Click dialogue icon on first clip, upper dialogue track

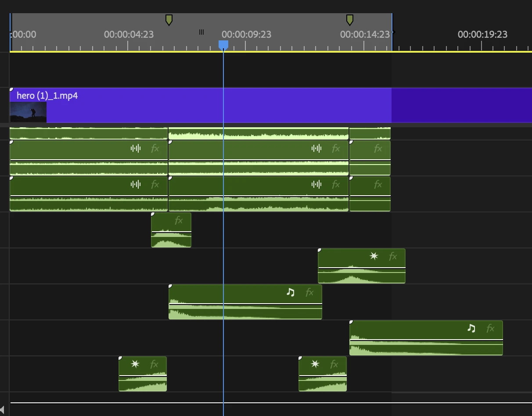coord(136,148)
